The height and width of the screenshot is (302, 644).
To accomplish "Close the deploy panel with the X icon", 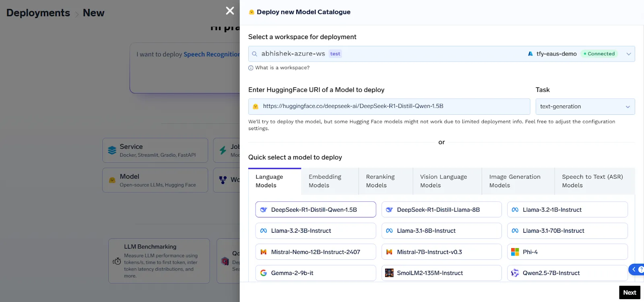I will (x=230, y=11).
